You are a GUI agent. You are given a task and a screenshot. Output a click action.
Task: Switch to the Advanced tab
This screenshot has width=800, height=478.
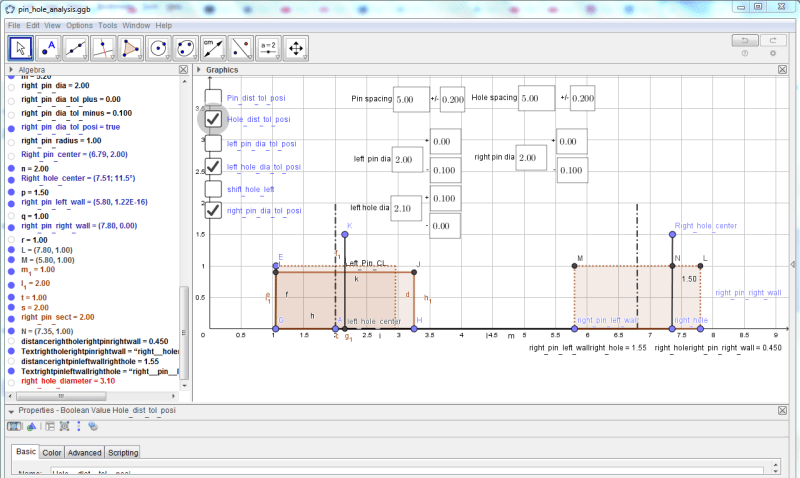tap(84, 452)
